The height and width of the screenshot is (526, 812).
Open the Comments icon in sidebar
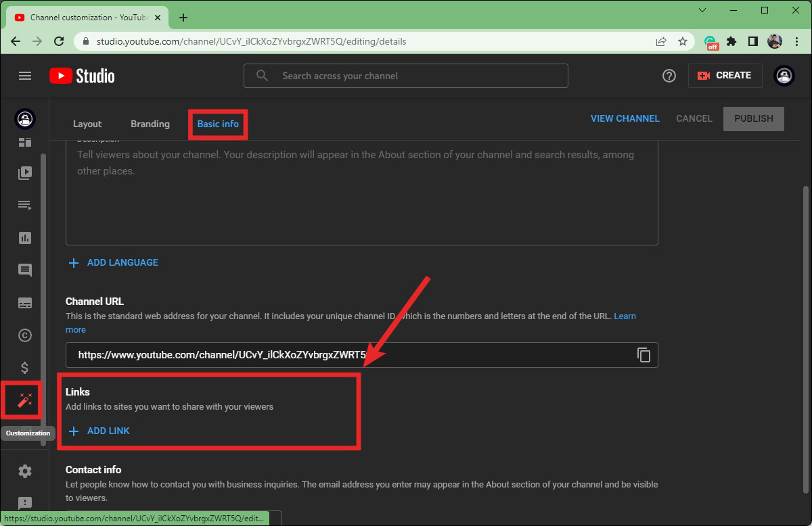[x=25, y=270]
